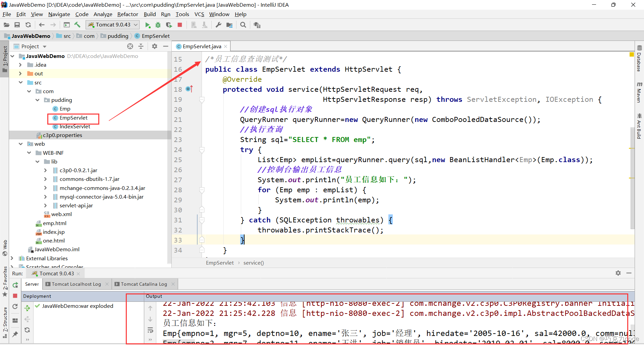This screenshot has height=345, width=644.
Task: Toggle the 1: Project tool window button
Action: (5, 60)
